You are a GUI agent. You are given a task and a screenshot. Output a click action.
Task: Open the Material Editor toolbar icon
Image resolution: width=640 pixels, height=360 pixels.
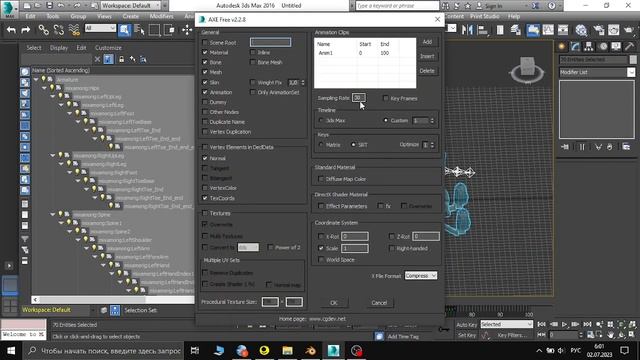tap(581, 30)
